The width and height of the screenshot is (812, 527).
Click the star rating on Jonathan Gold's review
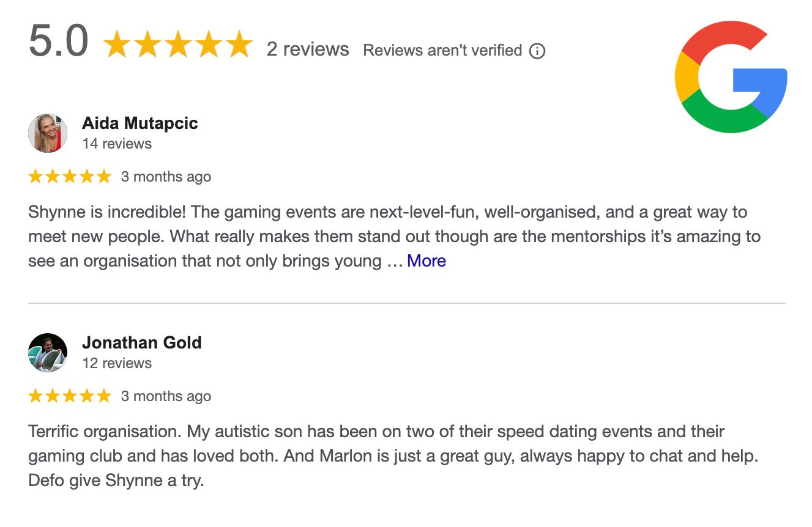(70, 396)
